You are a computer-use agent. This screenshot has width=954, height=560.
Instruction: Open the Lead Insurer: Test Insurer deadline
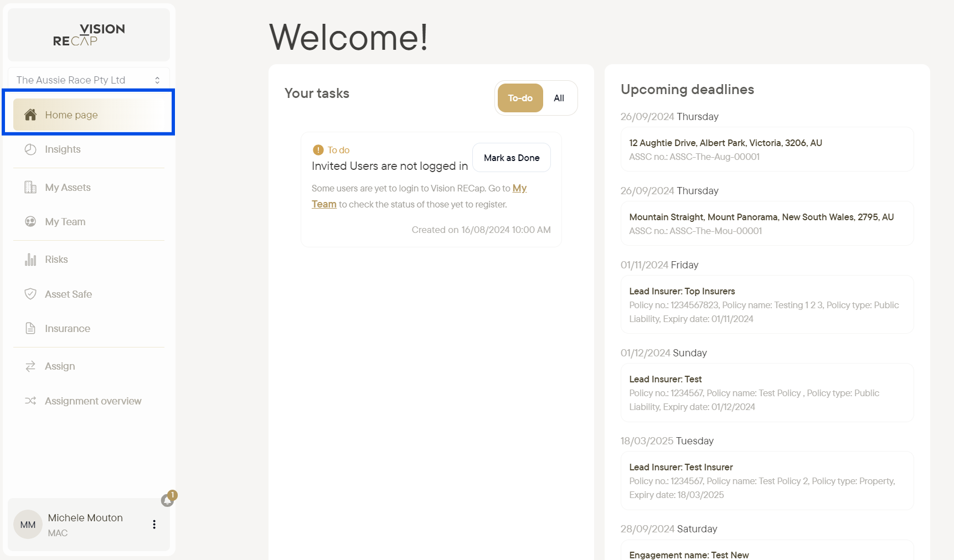[767, 480]
